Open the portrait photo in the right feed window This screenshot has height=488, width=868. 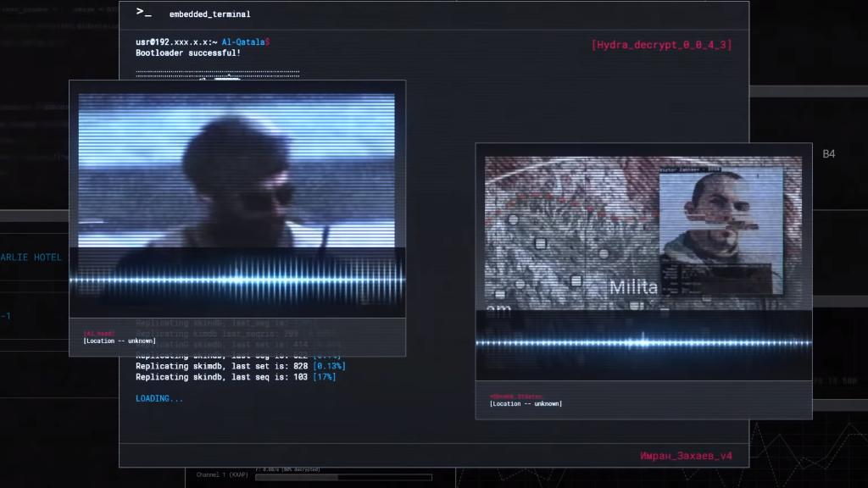[721, 231]
